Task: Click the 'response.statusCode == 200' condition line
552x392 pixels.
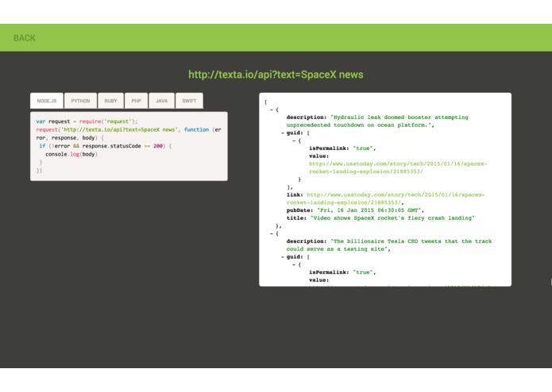Action: (x=106, y=146)
